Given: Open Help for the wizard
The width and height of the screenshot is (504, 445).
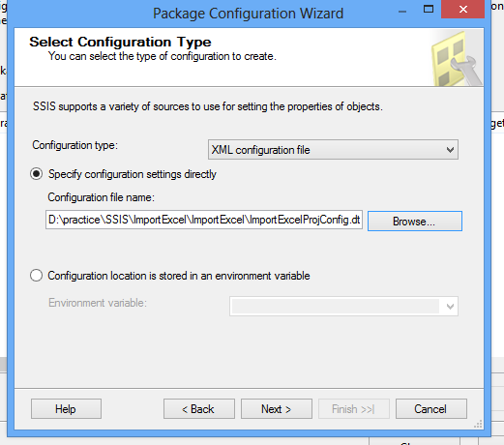Looking at the screenshot, I should click(x=66, y=409).
